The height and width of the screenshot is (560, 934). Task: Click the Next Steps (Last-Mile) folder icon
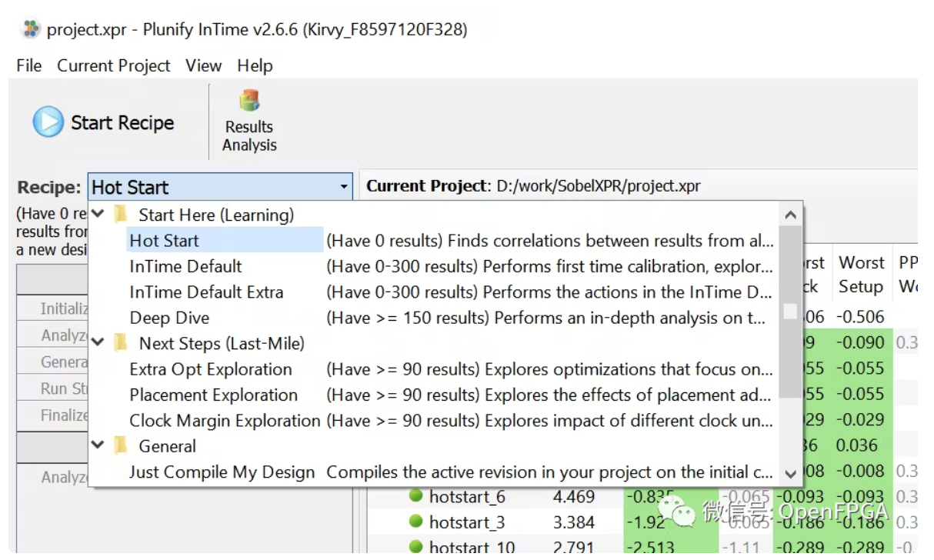[121, 343]
